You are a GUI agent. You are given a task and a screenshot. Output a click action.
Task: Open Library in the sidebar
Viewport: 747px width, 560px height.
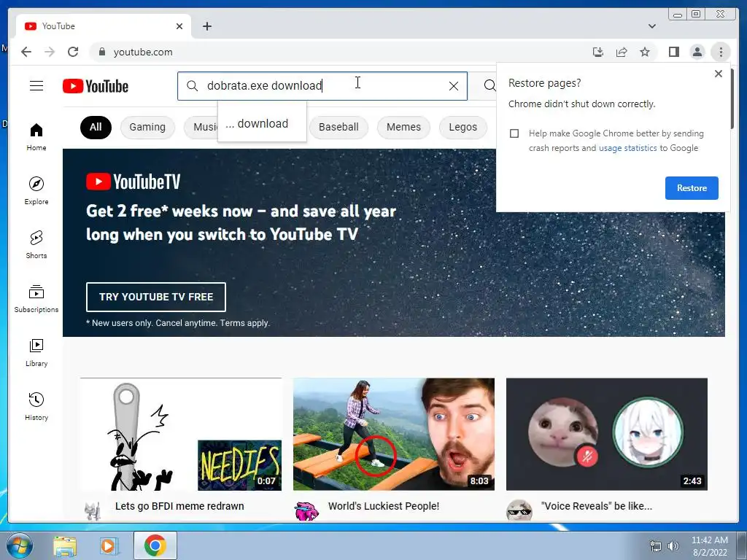36,352
